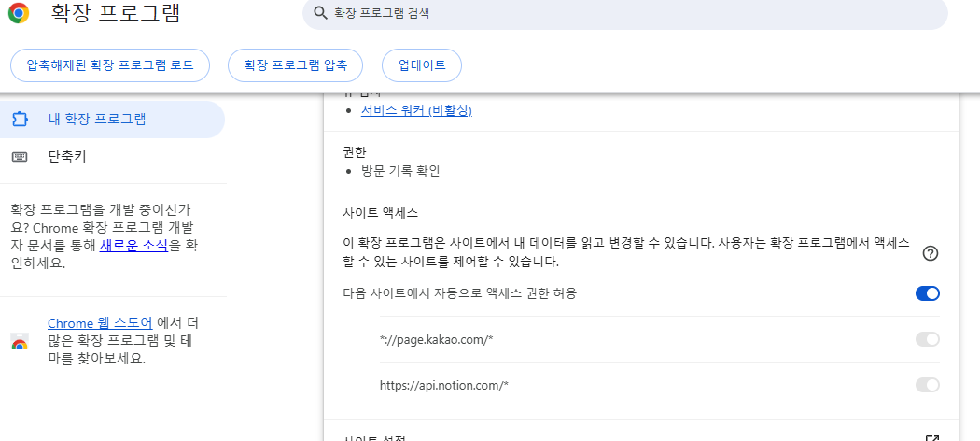
Task: Click the Chrome web store icon in sidebar
Action: [20, 342]
